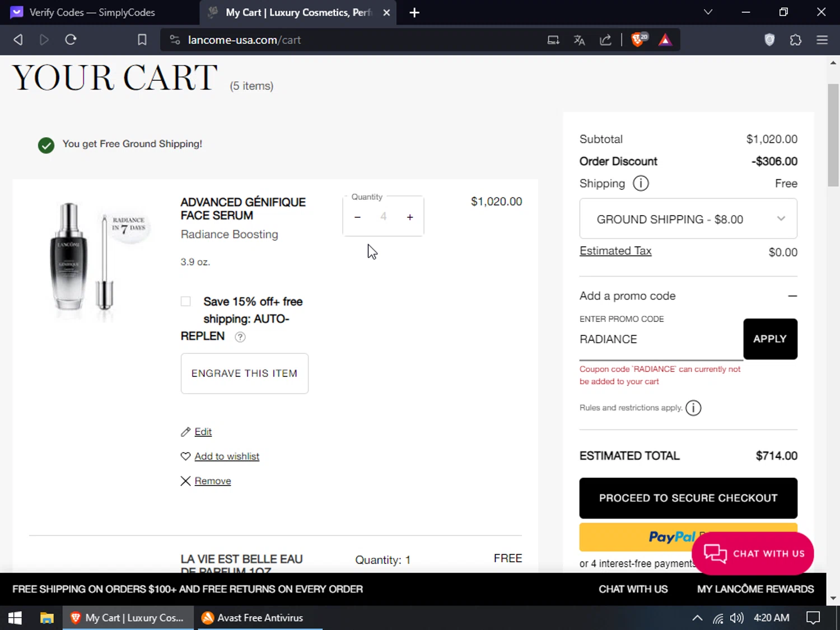This screenshot has width=840, height=630.
Task: Click the page vertical scrollbar thumb
Action: 833,134
